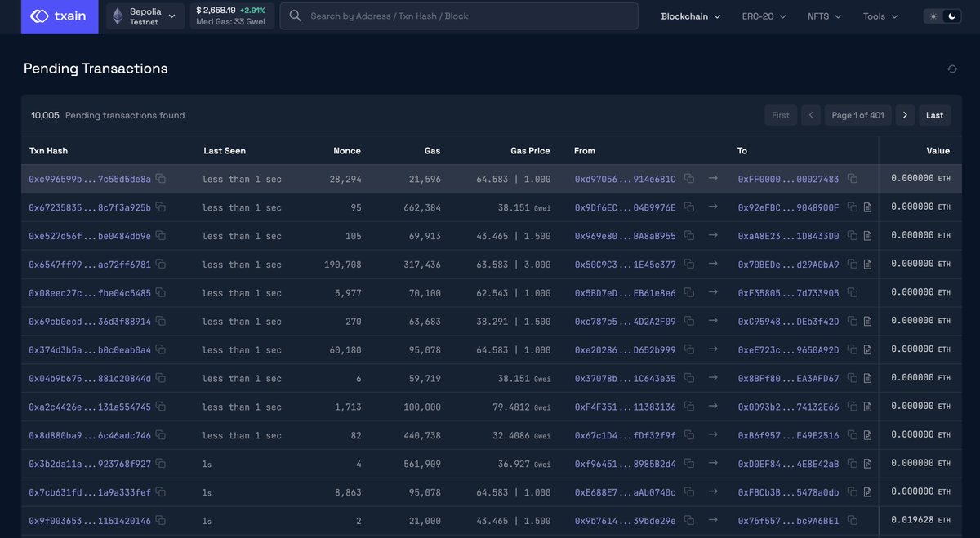Open the Tools menu
980x538 pixels.
pos(880,16)
